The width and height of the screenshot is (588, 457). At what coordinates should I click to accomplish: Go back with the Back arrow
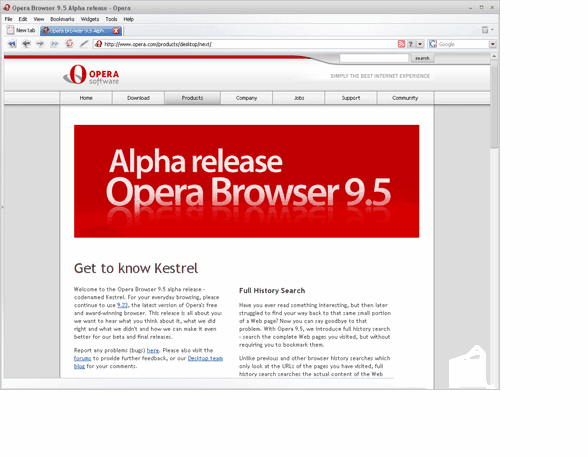(26, 44)
